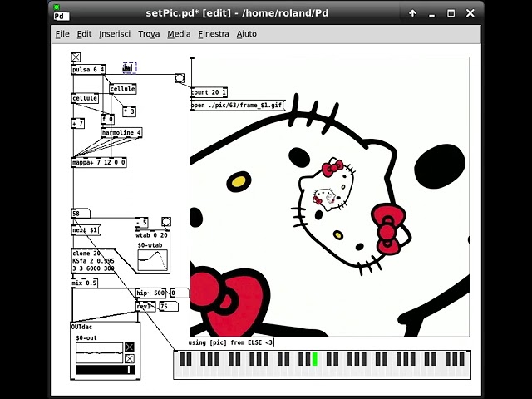The height and width of the screenshot is (399, 532).
Task: Toggle the white checkbox in OUTdac
Action: tap(130, 358)
